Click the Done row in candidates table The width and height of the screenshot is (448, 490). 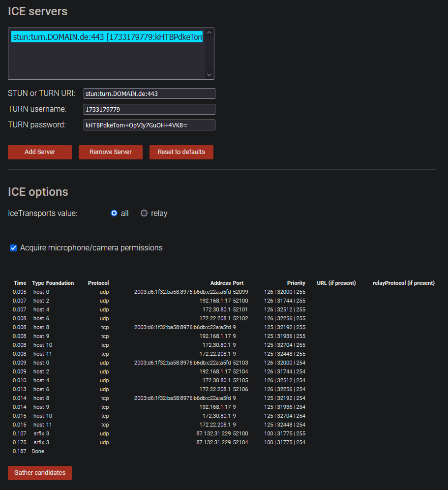(38, 451)
